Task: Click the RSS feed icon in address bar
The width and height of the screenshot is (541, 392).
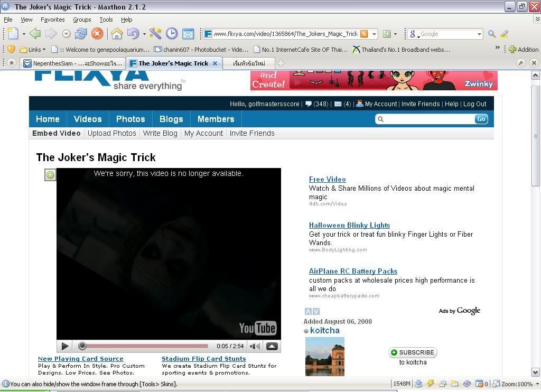Action: click(364, 34)
